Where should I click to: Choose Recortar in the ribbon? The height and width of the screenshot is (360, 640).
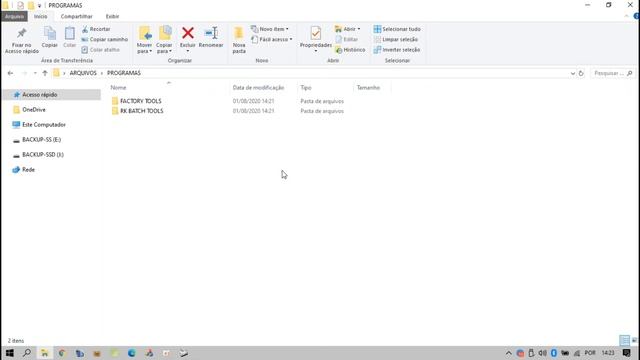coord(96,29)
